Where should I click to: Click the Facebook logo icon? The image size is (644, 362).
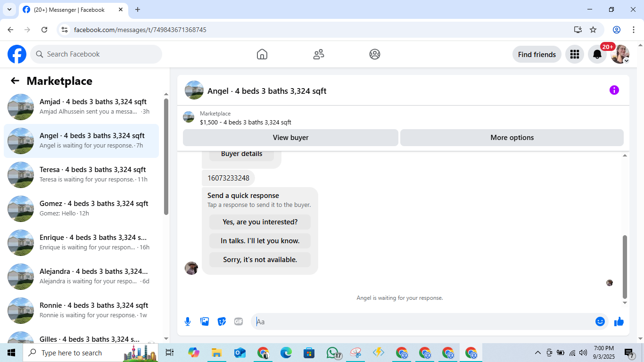17,54
